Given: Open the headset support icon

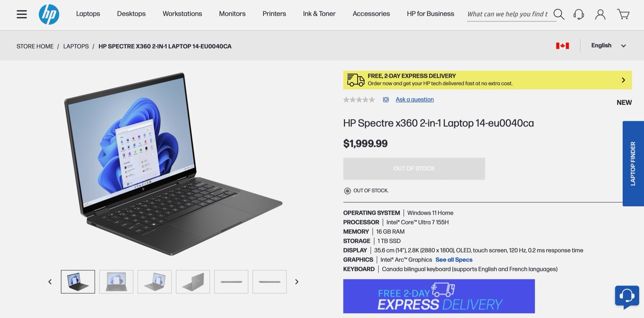Looking at the screenshot, I should coord(579,14).
